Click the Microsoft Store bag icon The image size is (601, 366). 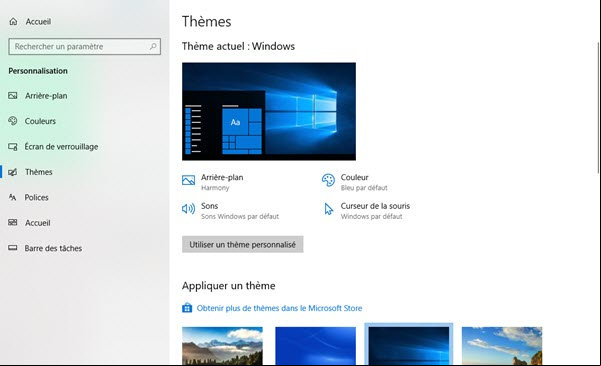pyautogui.click(x=187, y=308)
